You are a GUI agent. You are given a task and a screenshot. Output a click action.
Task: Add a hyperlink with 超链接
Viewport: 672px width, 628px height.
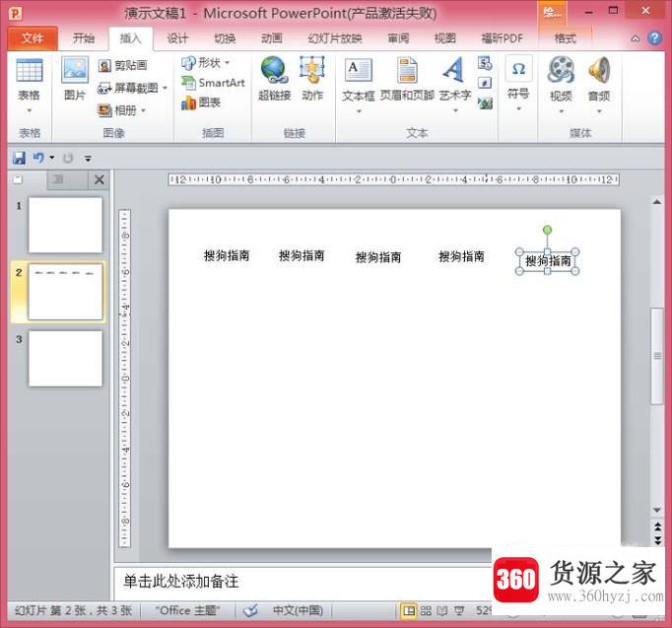[274, 79]
